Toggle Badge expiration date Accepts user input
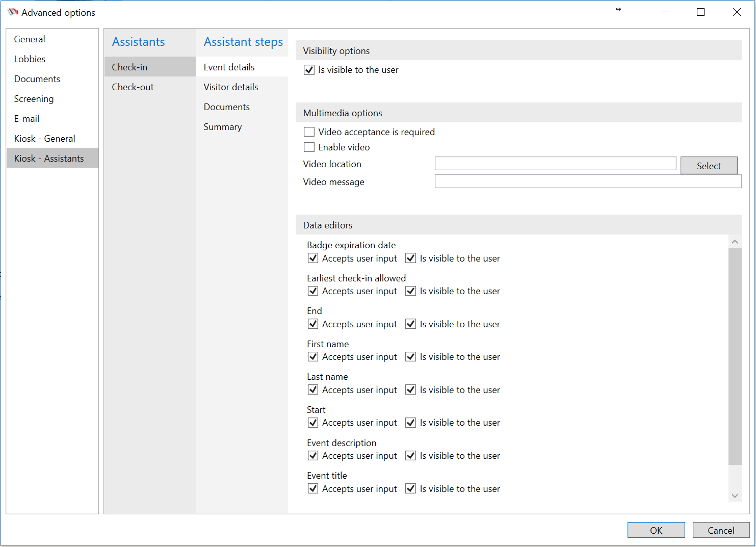Viewport: 756px width, 547px height. point(313,258)
